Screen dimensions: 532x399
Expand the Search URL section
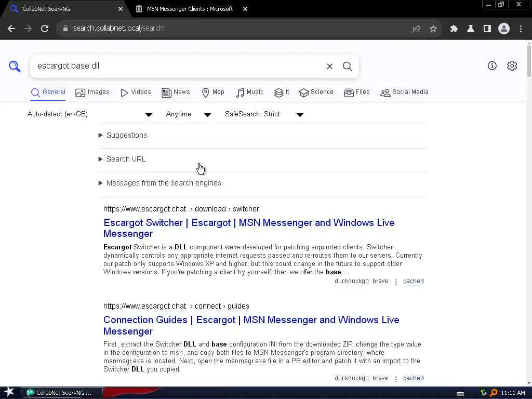[x=122, y=159]
